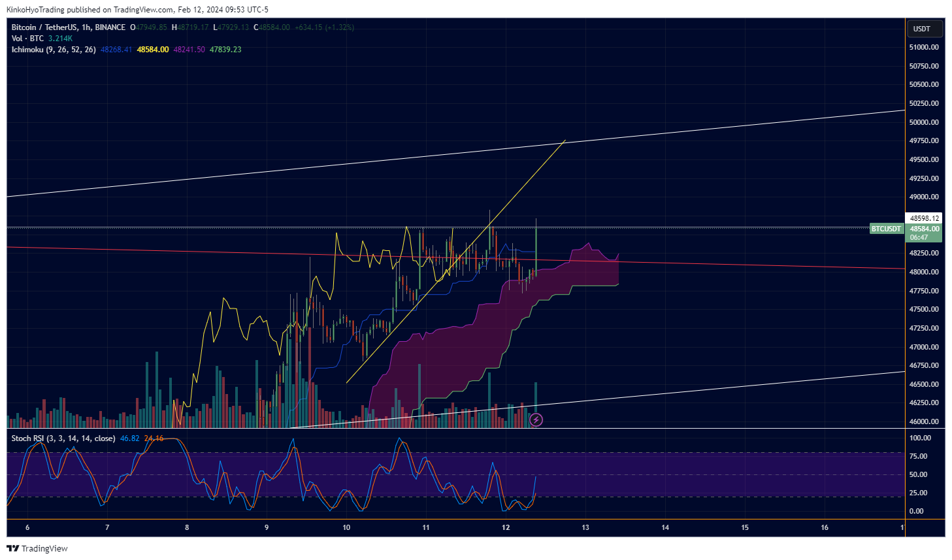The image size is (952, 560).
Task: Click the 51000.00 price axis label
Action: point(924,47)
